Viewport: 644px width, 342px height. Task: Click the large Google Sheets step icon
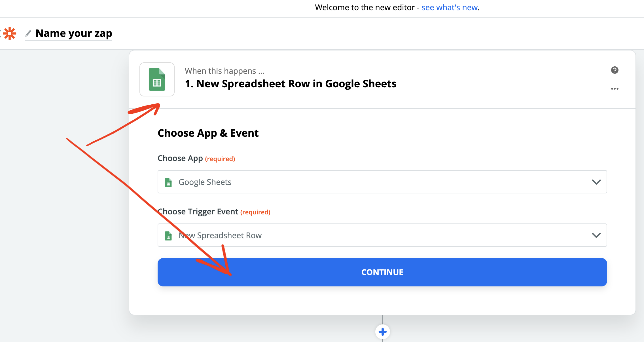157,79
